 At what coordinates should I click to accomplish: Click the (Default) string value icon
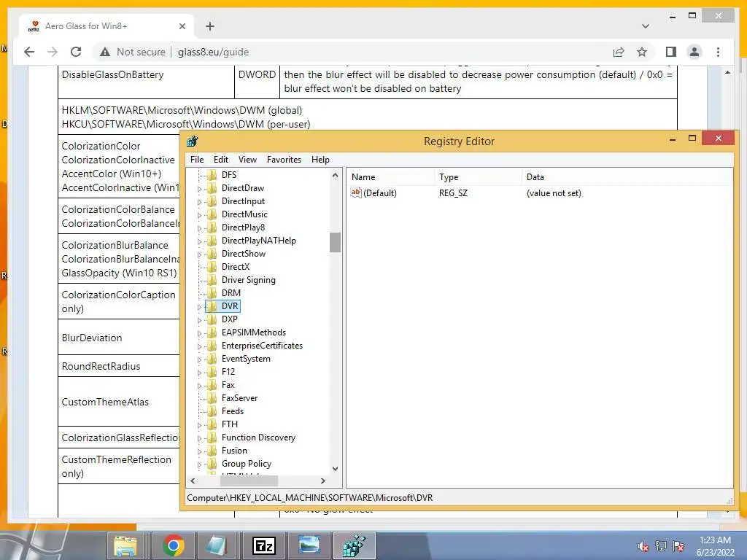click(x=356, y=192)
